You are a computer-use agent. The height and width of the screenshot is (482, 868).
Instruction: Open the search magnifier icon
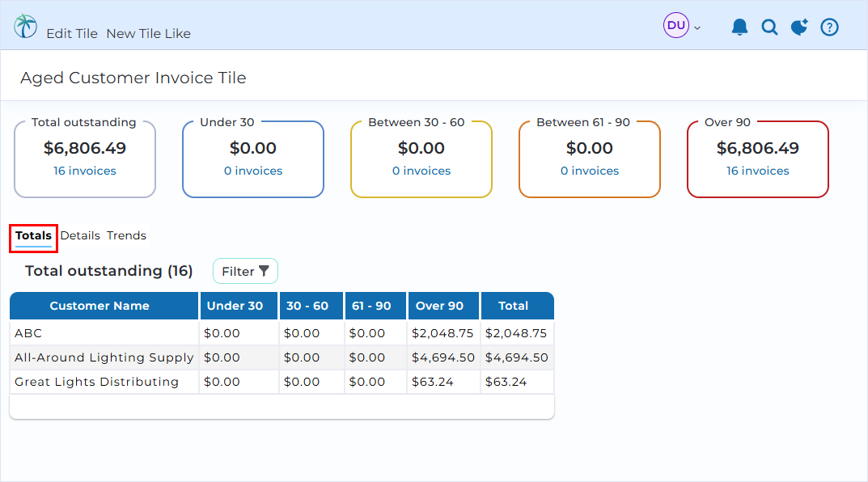(x=769, y=27)
